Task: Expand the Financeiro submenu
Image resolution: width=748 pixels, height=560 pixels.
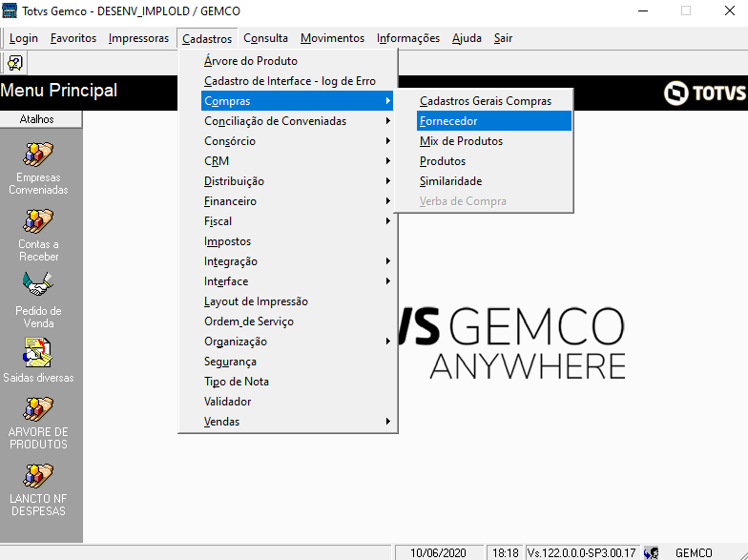Action: point(298,201)
